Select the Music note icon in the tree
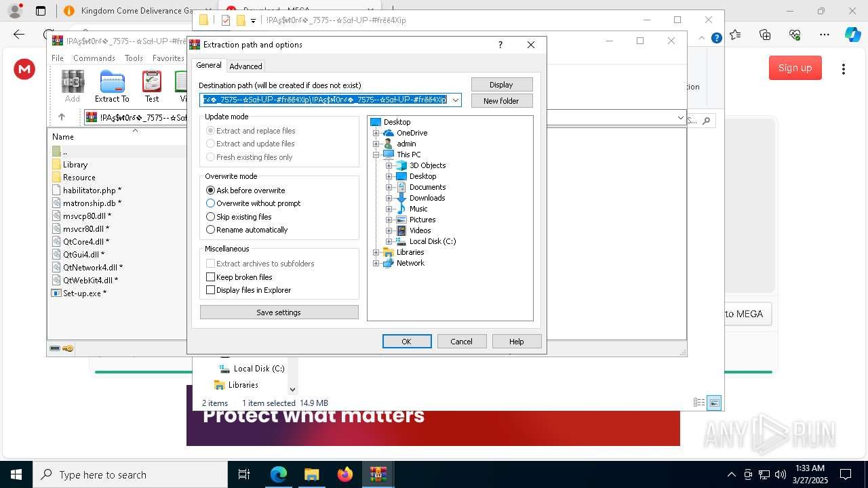This screenshot has width=868, height=488. (x=401, y=209)
